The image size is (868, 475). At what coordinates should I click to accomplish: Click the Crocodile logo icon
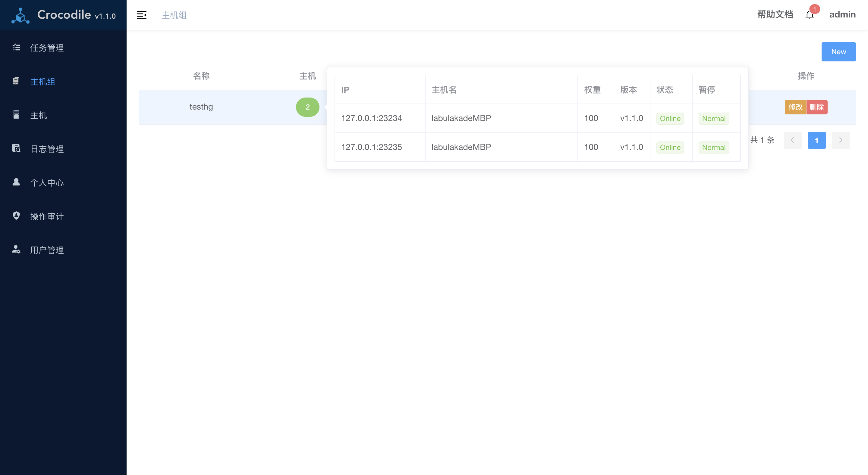point(20,15)
